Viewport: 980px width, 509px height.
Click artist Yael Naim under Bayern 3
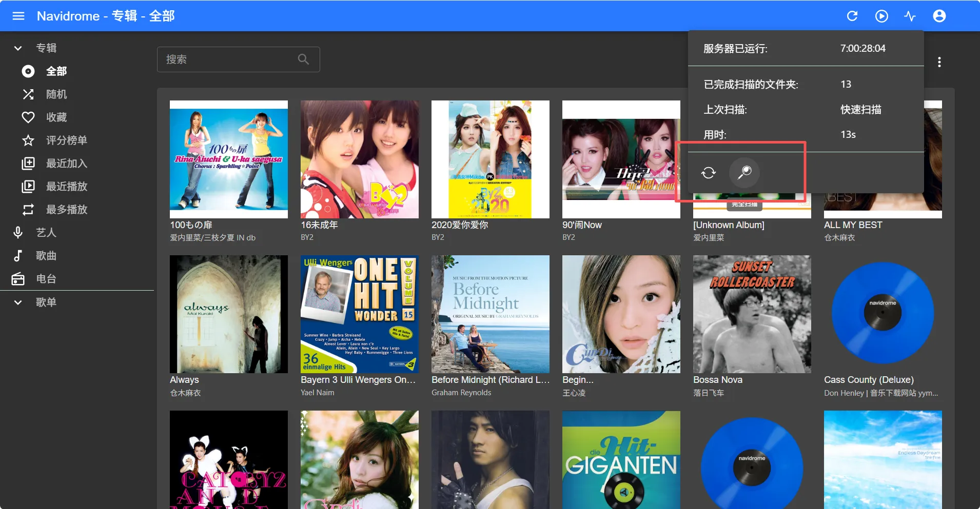tap(318, 393)
